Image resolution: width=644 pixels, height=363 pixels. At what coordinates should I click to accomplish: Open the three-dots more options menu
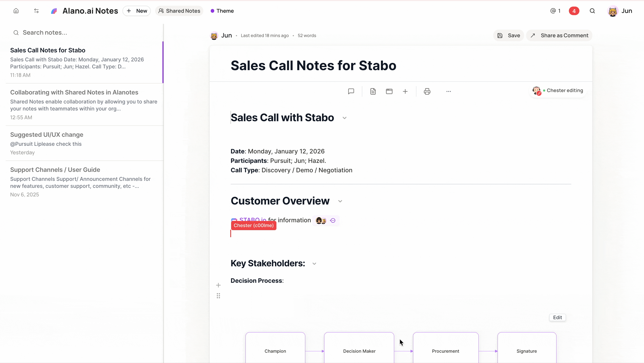point(449,91)
